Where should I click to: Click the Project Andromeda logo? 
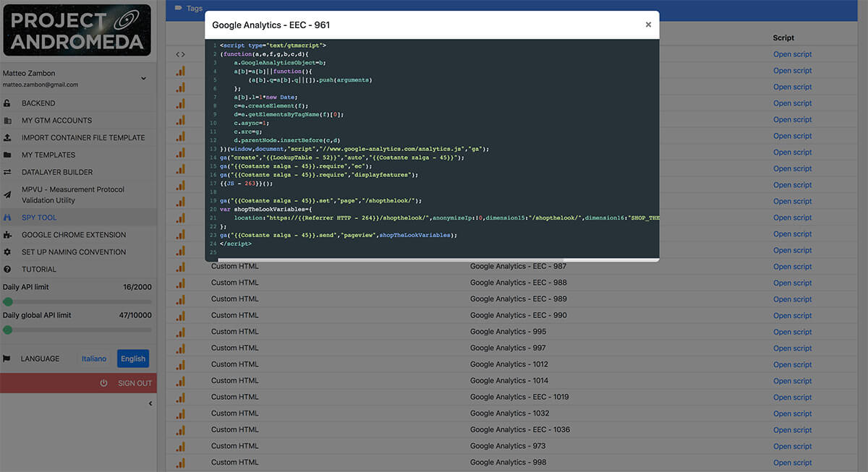pyautogui.click(x=77, y=30)
